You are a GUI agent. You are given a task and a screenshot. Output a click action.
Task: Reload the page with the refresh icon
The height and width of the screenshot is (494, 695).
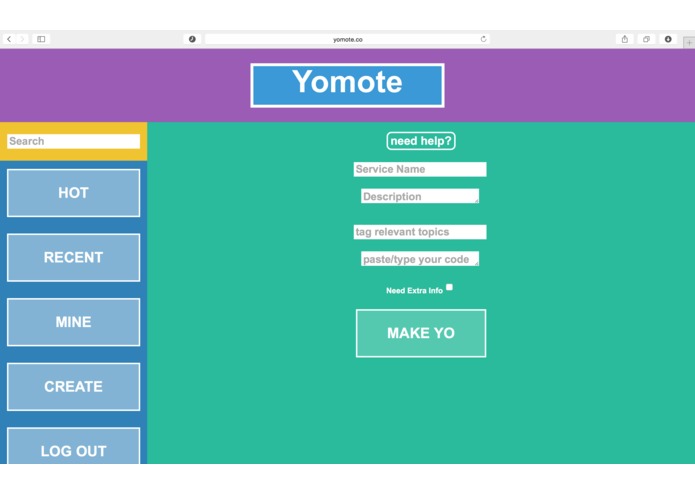(484, 39)
